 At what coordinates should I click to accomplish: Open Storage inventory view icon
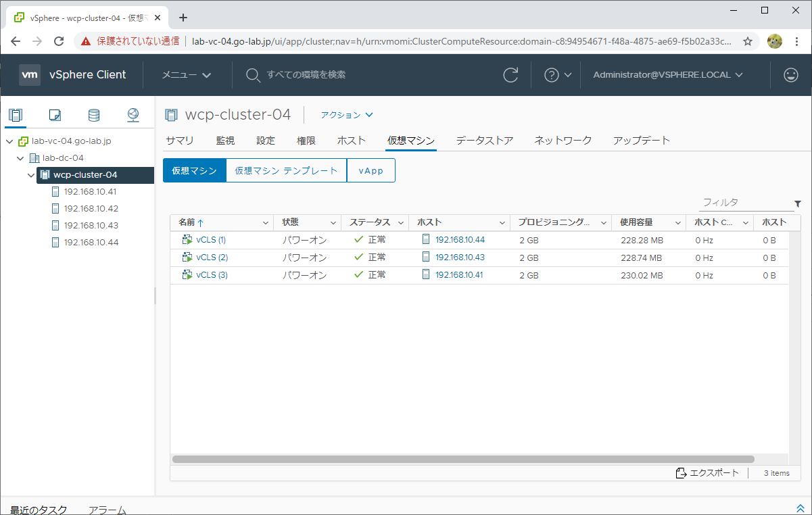coord(94,115)
